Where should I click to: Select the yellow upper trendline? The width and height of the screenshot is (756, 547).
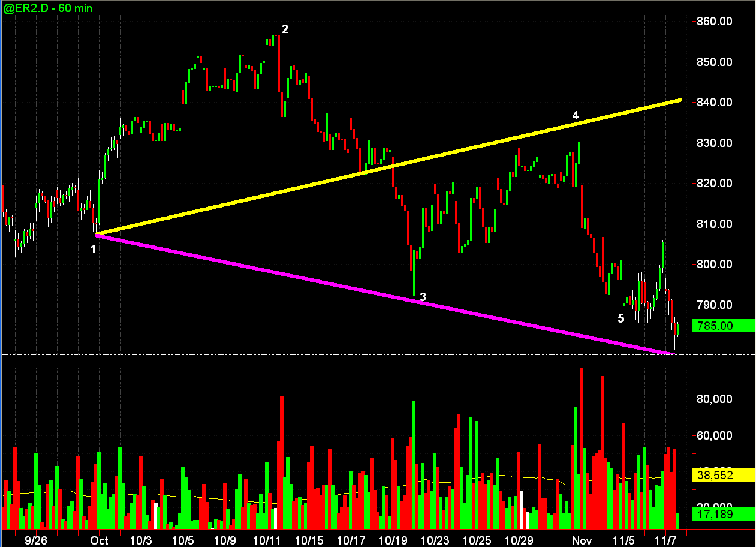[388, 166]
